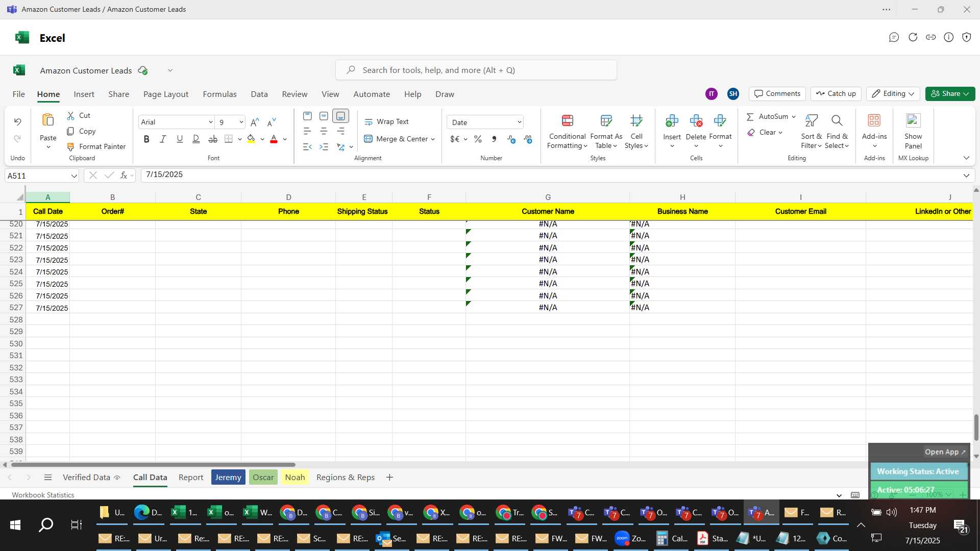This screenshot has height=551, width=980.
Task: Open the Editing mode dropdown
Action: click(x=893, y=93)
